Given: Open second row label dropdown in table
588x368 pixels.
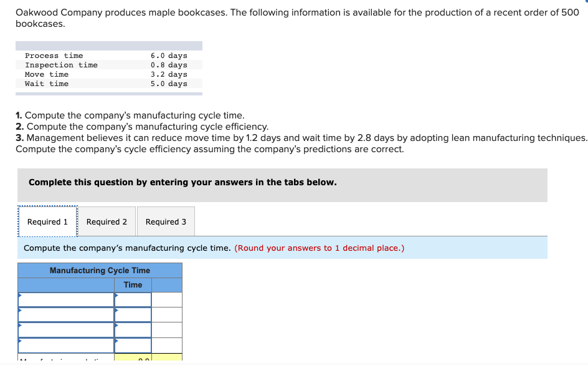Looking at the screenshot, I should (x=66, y=315).
